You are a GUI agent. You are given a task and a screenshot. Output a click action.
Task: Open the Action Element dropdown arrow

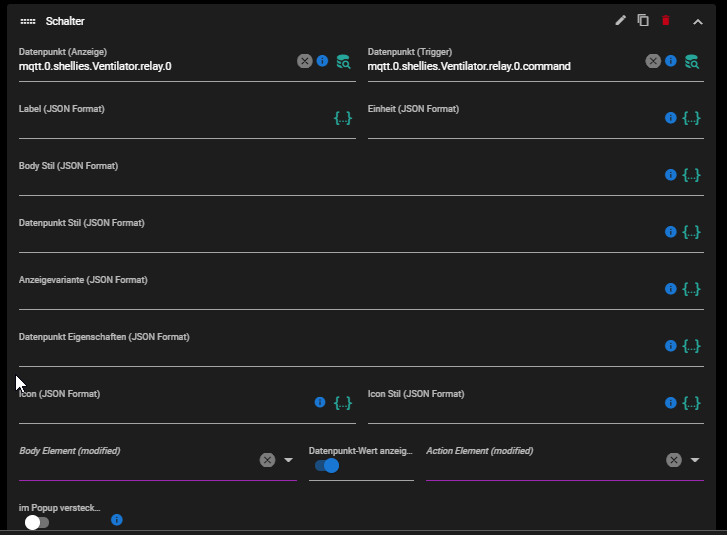(695, 460)
